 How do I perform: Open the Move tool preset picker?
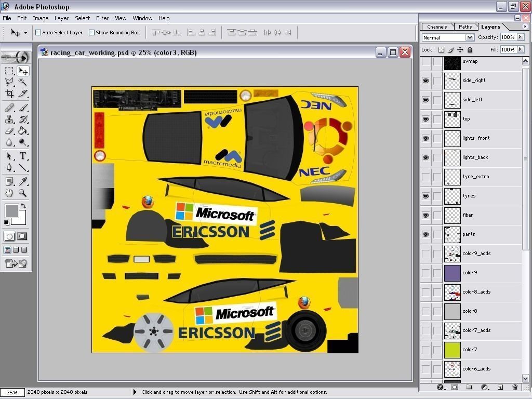click(x=25, y=33)
